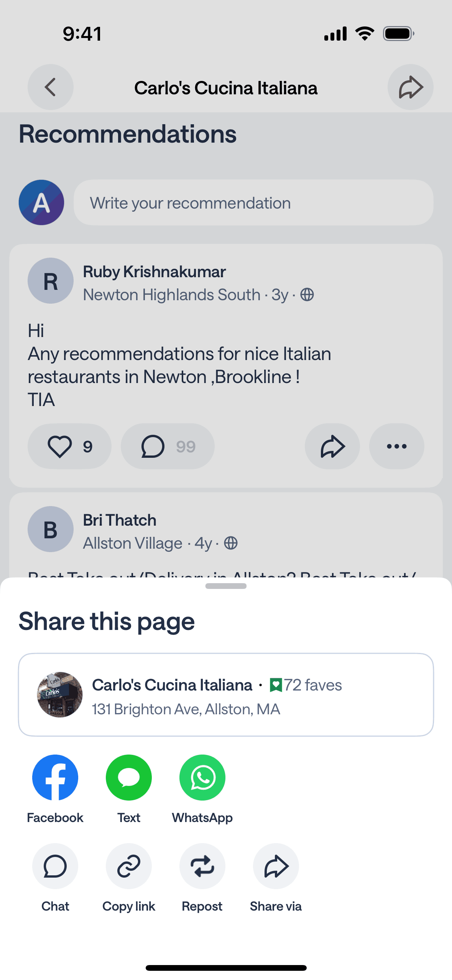Like Ruby Krishnakumar's post
Image resolution: width=452 pixels, height=980 pixels.
[x=69, y=446]
